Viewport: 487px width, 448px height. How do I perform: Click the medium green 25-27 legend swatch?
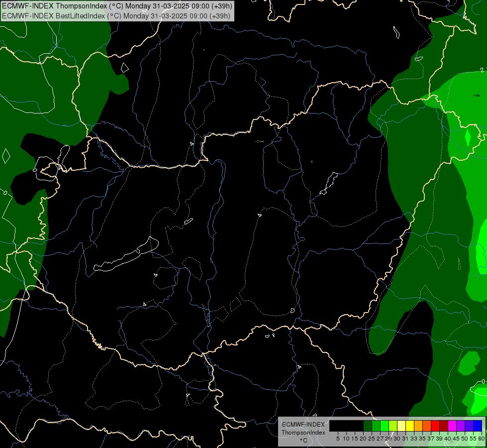click(376, 426)
